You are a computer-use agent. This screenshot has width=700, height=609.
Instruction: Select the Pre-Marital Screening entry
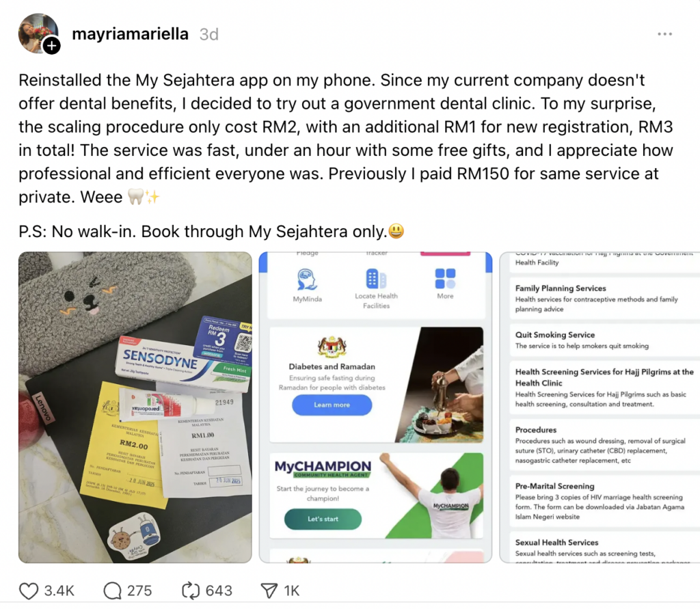554,487
